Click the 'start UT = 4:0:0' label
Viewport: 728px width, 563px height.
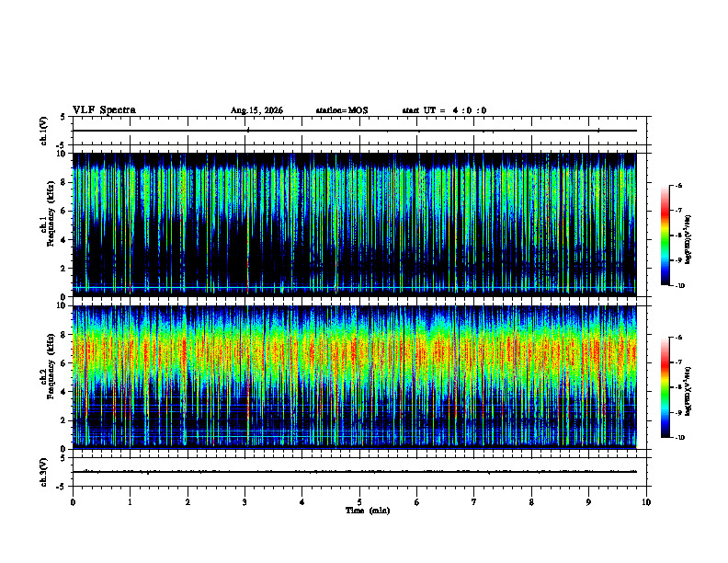444,110
